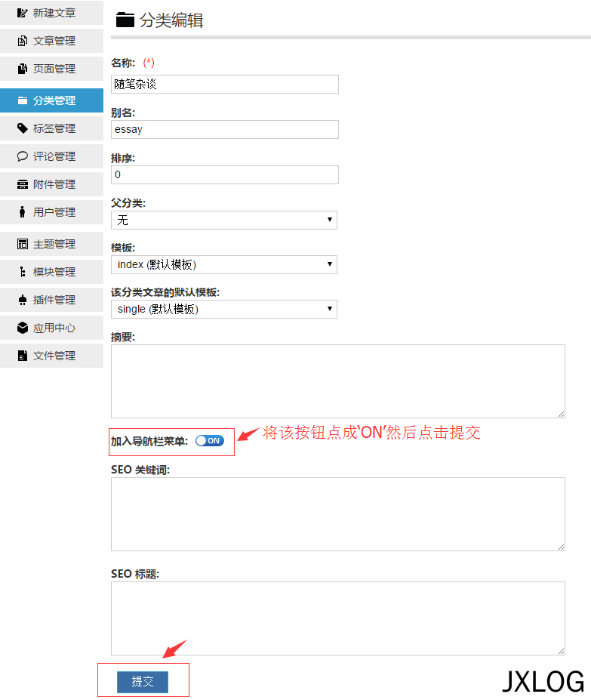This screenshot has width=591, height=700.
Task: Click the documents icon beside 文章管理
Action: point(22,41)
